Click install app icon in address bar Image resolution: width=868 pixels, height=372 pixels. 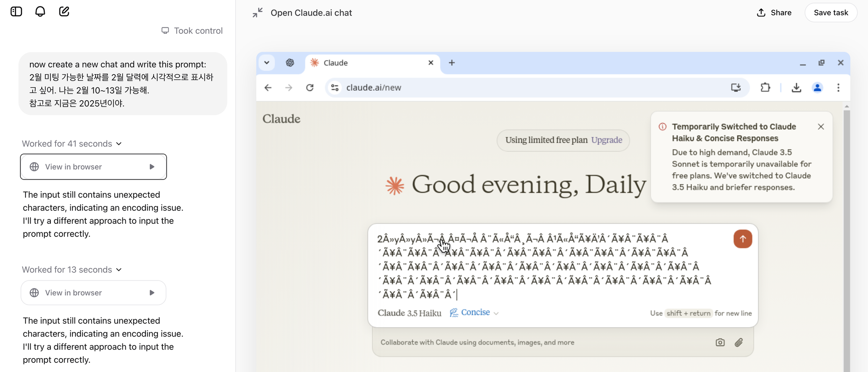click(736, 88)
